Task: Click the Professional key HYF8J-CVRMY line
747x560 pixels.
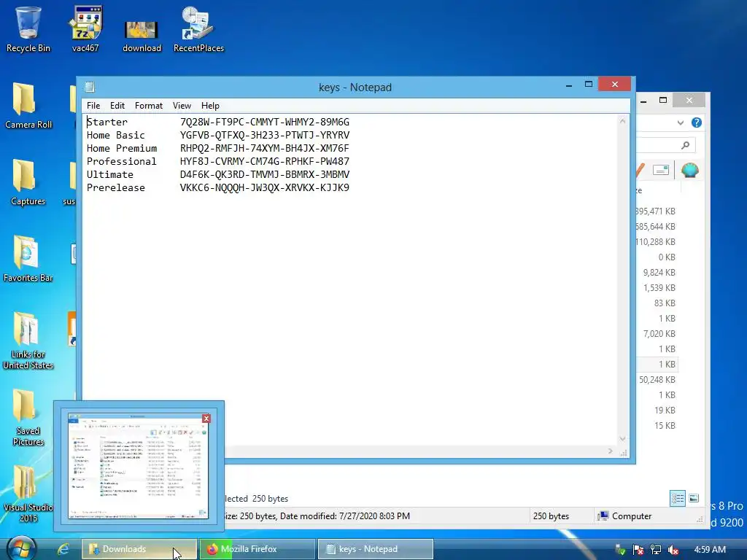Action: 217,161
